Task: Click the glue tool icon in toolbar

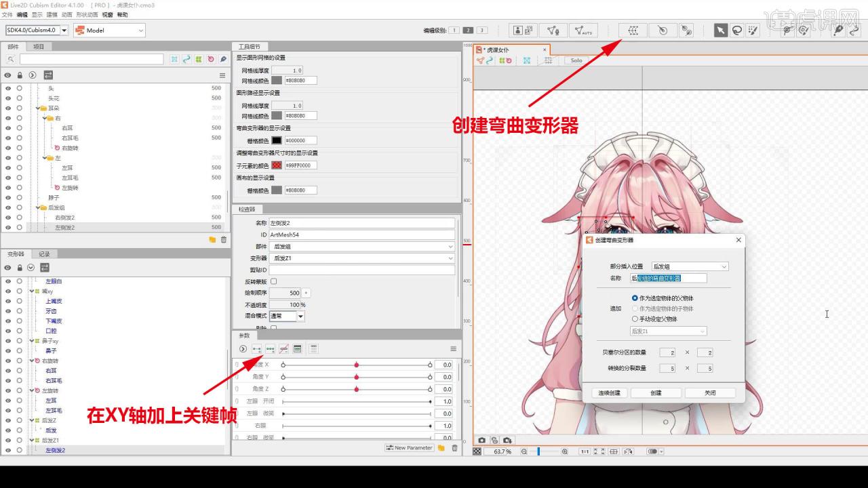Action: click(x=686, y=30)
